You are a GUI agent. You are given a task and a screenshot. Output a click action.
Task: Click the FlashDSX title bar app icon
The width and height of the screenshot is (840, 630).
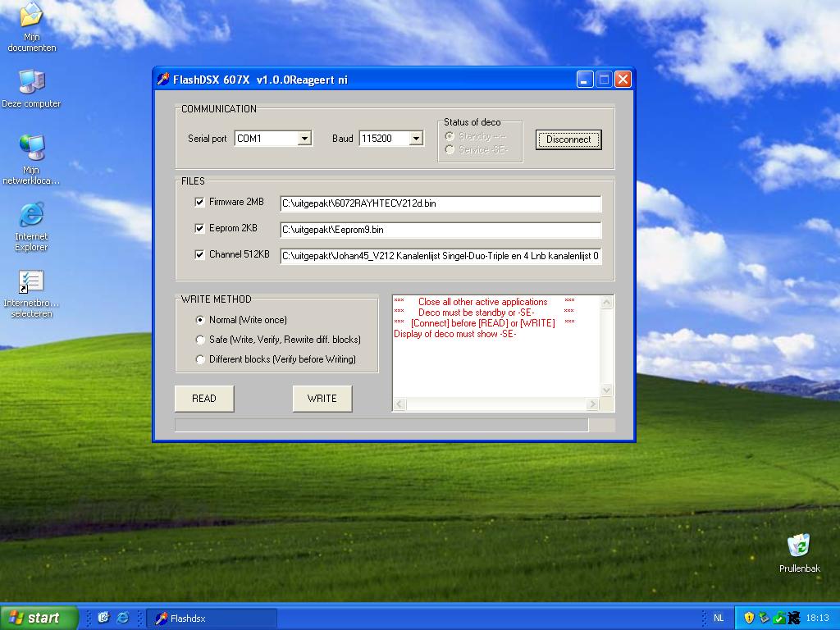[x=163, y=80]
